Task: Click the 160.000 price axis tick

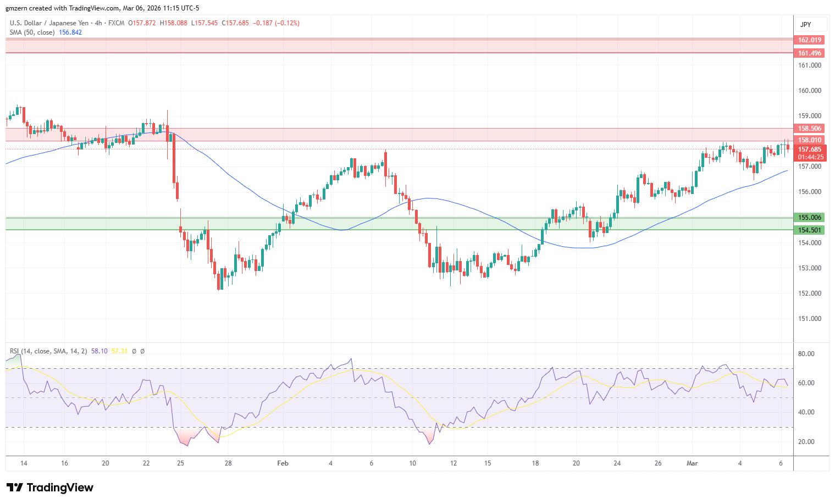Action: [810, 91]
